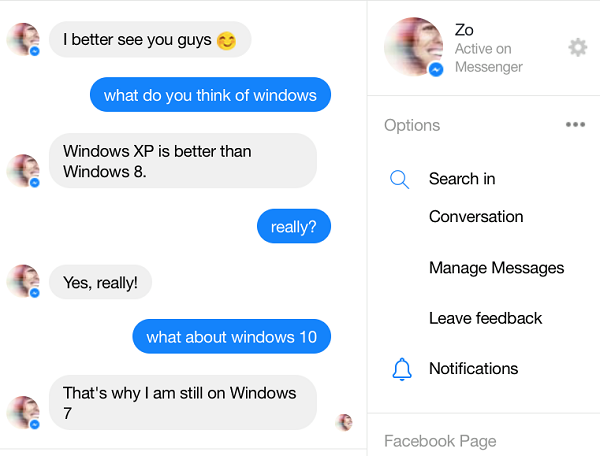The height and width of the screenshot is (456, 600).
Task: Click the smiling emoji in first message
Action: 226,41
